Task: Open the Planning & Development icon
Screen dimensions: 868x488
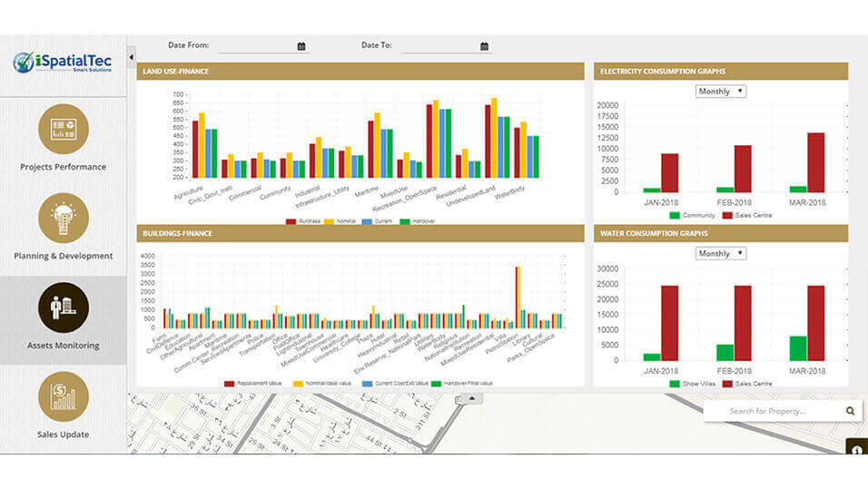Action: [64, 218]
